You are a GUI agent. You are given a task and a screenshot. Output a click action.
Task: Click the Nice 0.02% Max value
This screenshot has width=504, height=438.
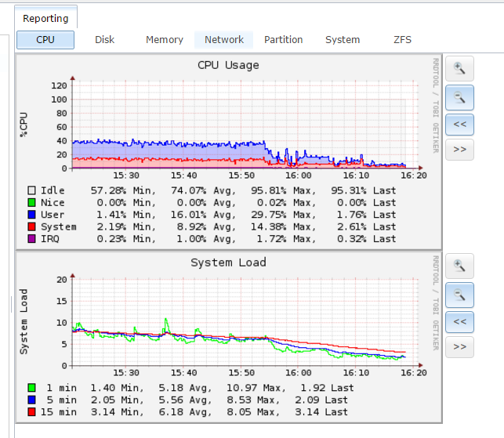pyautogui.click(x=286, y=203)
